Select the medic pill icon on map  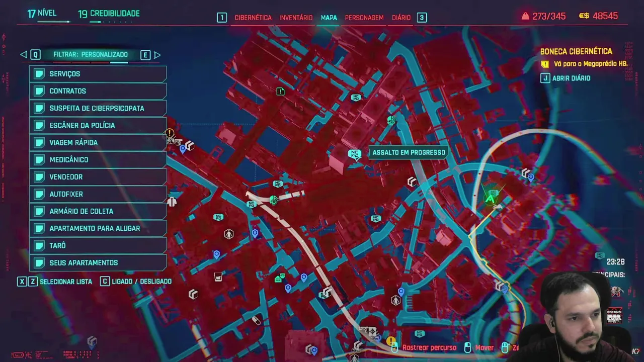pyautogui.click(x=257, y=320)
